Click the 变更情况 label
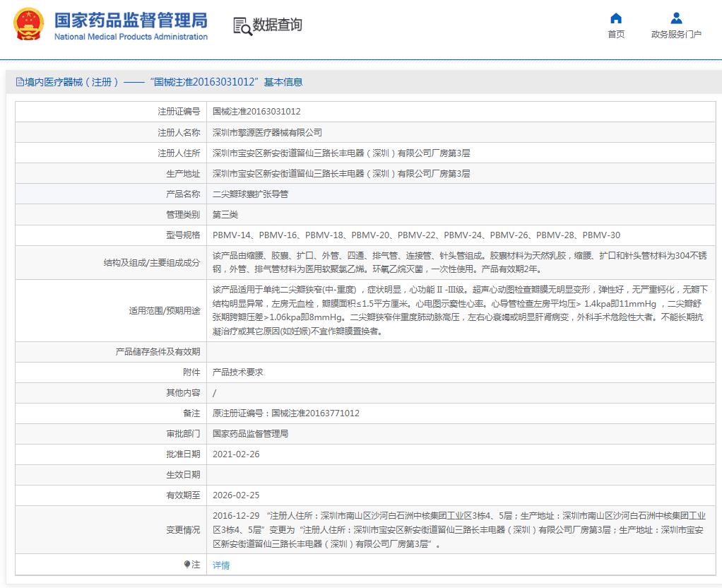The width and height of the screenshot is (722, 588). pyautogui.click(x=183, y=530)
